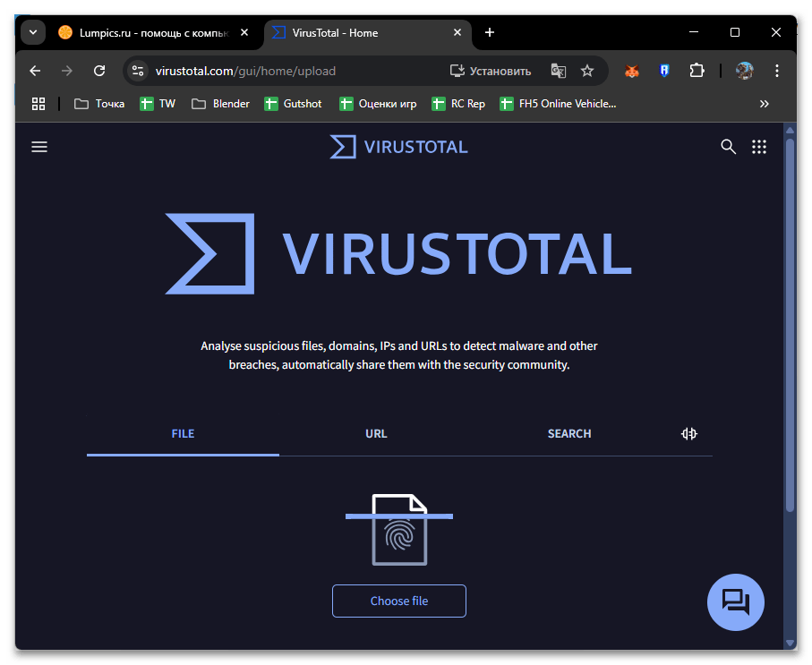Maximize the Chrome window

click(734, 32)
